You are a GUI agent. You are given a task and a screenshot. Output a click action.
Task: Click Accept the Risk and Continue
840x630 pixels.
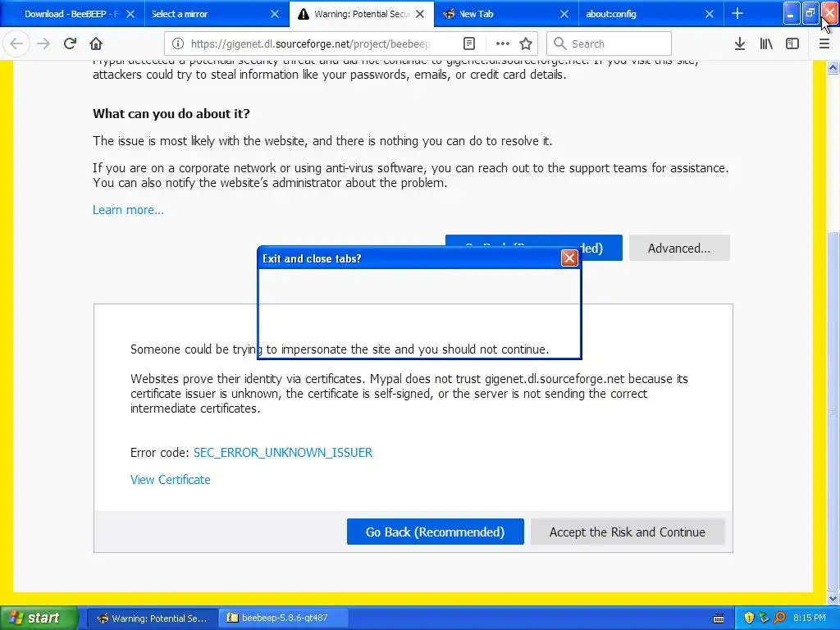click(x=628, y=532)
